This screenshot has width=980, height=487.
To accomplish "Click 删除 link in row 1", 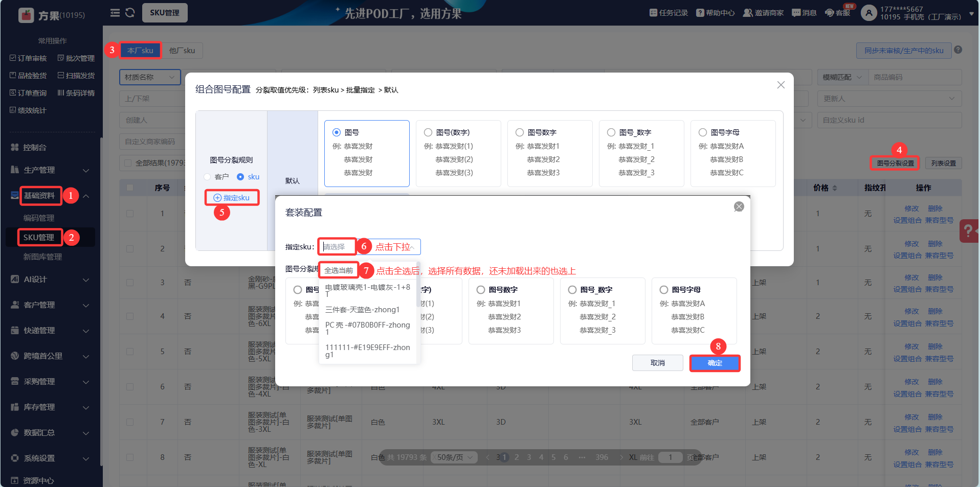I will point(935,208).
